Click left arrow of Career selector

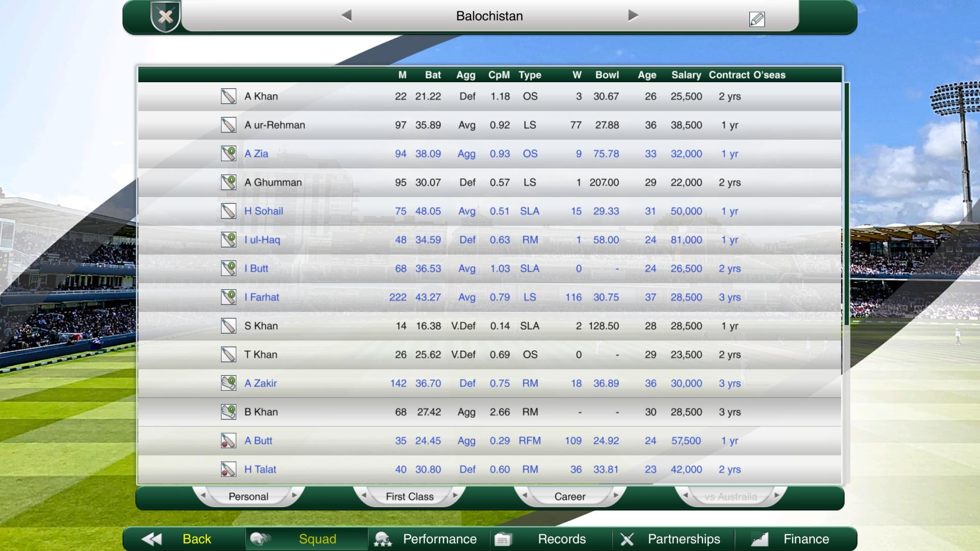pos(525,495)
